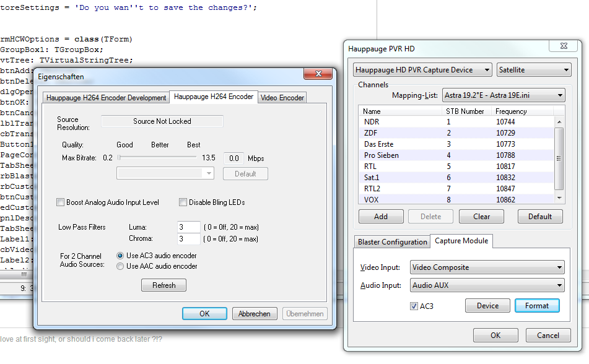Viewport: 589px width, 364px height.
Task: Select the ZDF channel row
Action: pos(456,133)
